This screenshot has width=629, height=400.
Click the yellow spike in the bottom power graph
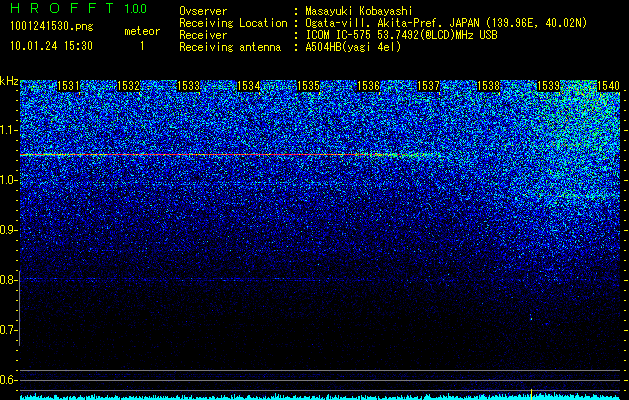pyautogui.click(x=532, y=394)
